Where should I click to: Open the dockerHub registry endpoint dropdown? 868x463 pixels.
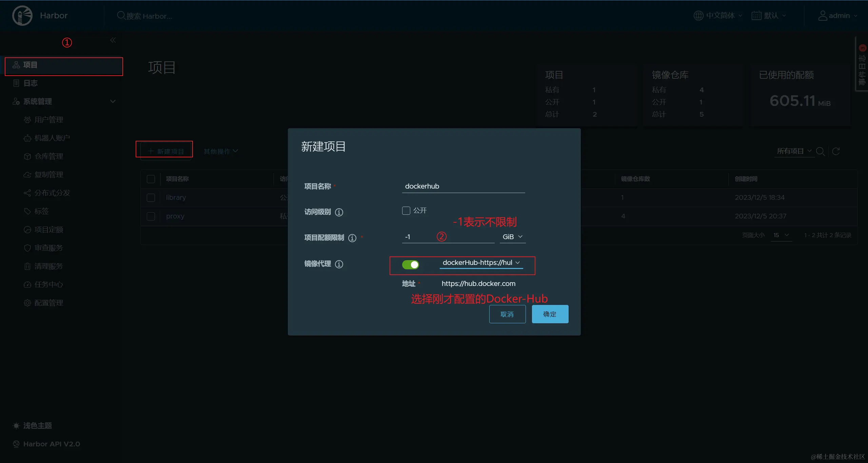(481, 263)
